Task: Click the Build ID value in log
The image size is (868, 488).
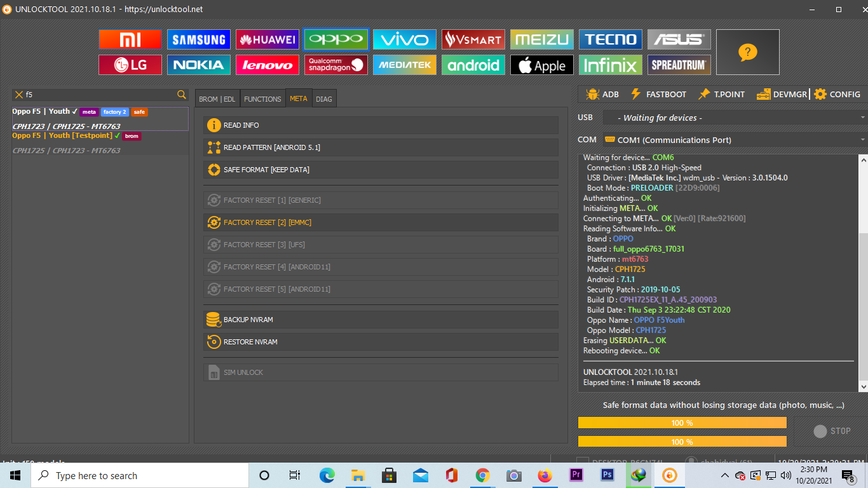Action: pos(668,300)
